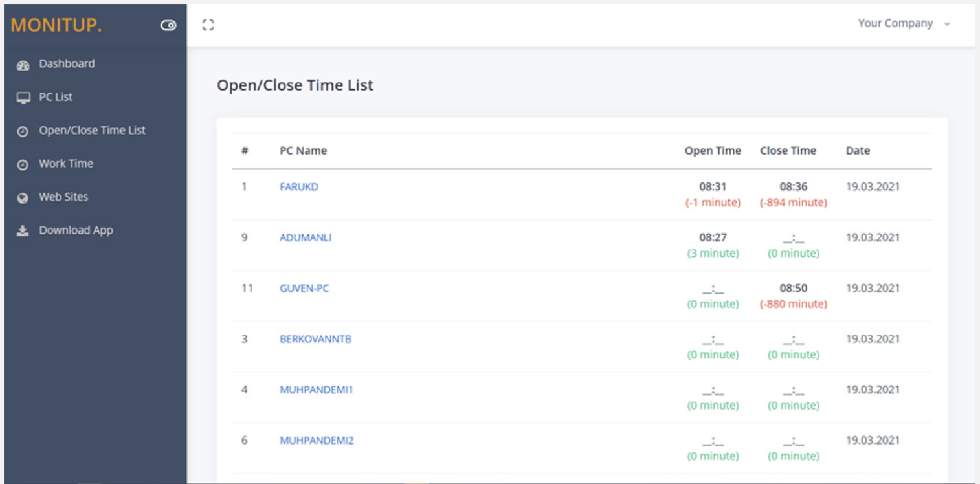Navigate to the Web Sites section
This screenshot has width=980, height=484.
63,197
